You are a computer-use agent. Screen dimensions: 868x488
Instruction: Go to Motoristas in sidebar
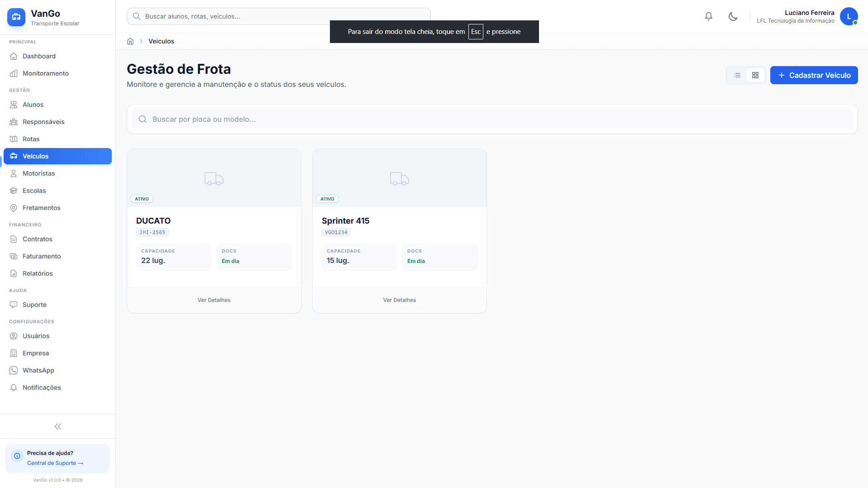tap(38, 173)
